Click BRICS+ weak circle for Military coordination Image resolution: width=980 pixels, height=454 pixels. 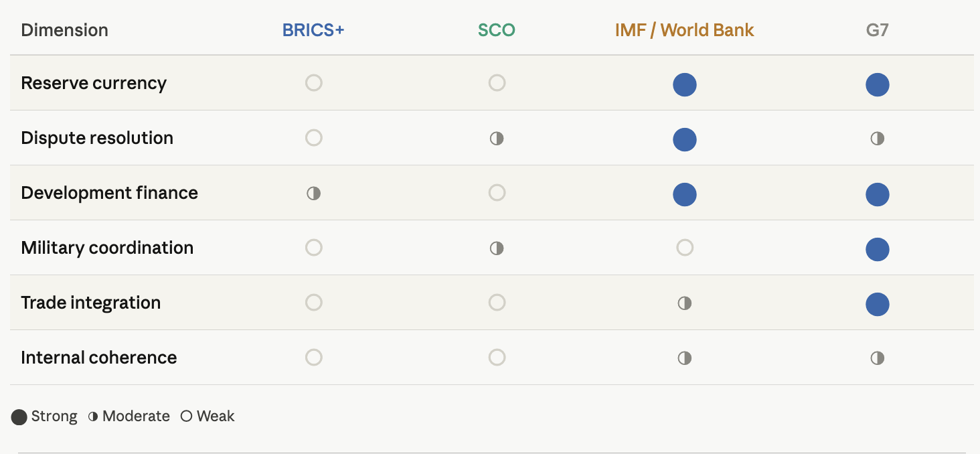[313, 248]
